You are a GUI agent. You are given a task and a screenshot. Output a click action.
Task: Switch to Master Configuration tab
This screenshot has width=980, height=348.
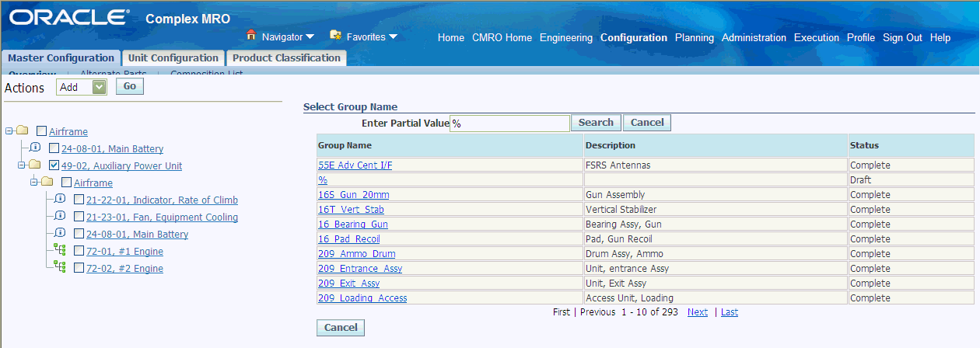click(61, 58)
